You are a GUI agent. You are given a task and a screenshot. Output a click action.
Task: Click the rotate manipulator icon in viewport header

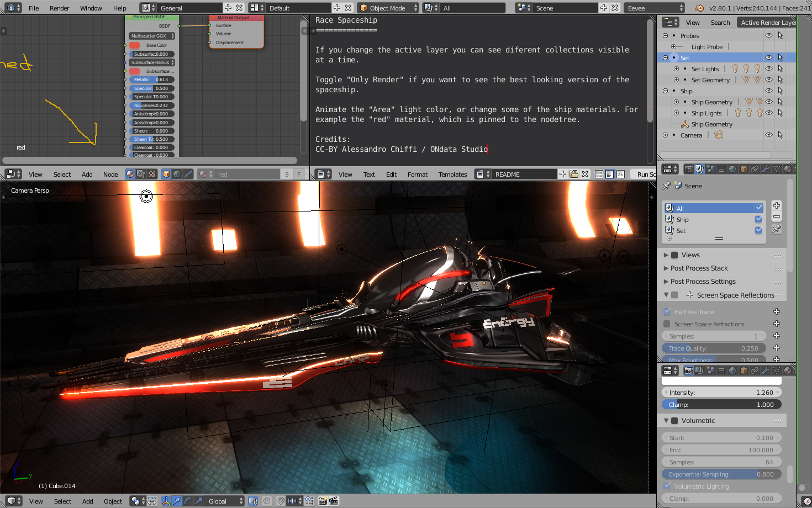(x=188, y=501)
